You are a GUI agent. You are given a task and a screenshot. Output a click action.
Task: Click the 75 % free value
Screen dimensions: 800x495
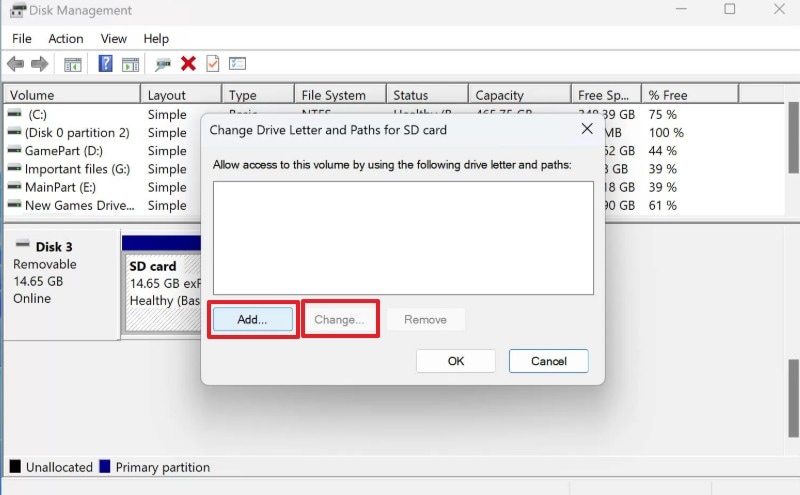pos(662,114)
